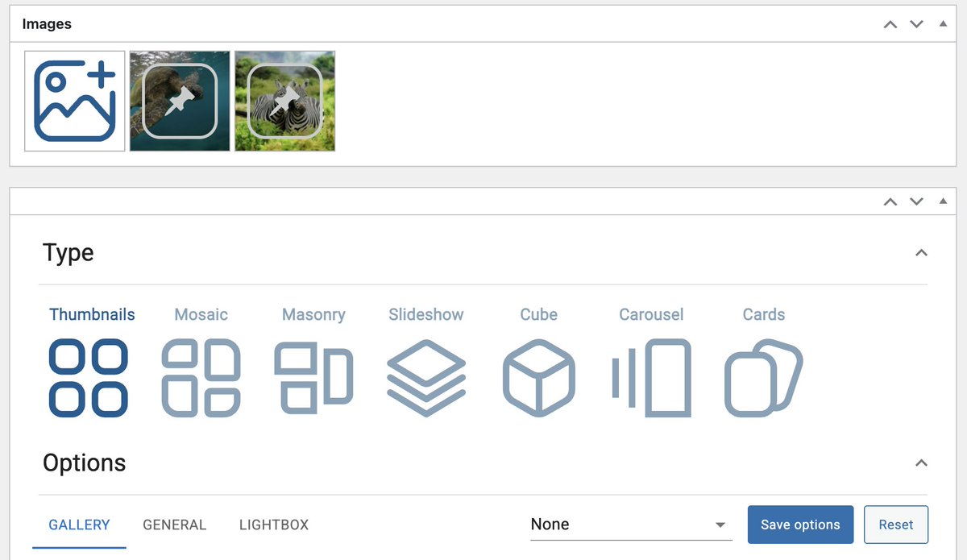Click the Reset button
Image resolution: width=967 pixels, height=560 pixels.
coord(896,525)
